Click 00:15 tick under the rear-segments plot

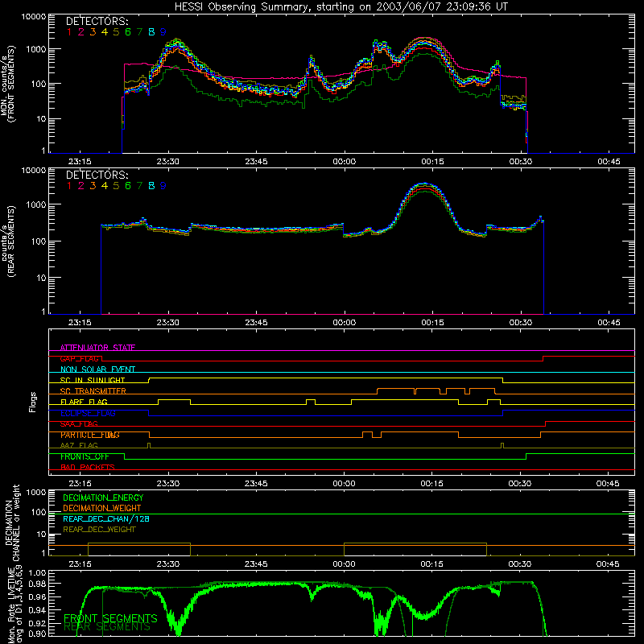click(x=432, y=323)
